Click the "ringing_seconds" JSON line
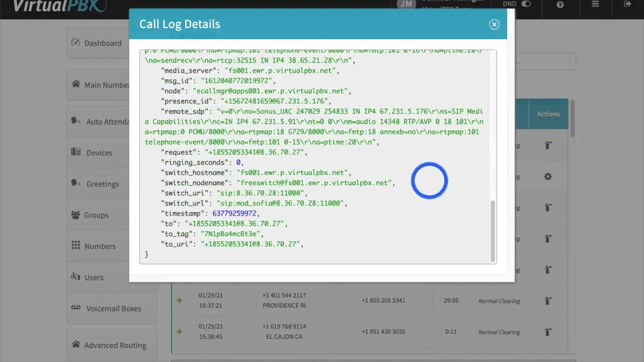The image size is (644, 362). point(202,162)
